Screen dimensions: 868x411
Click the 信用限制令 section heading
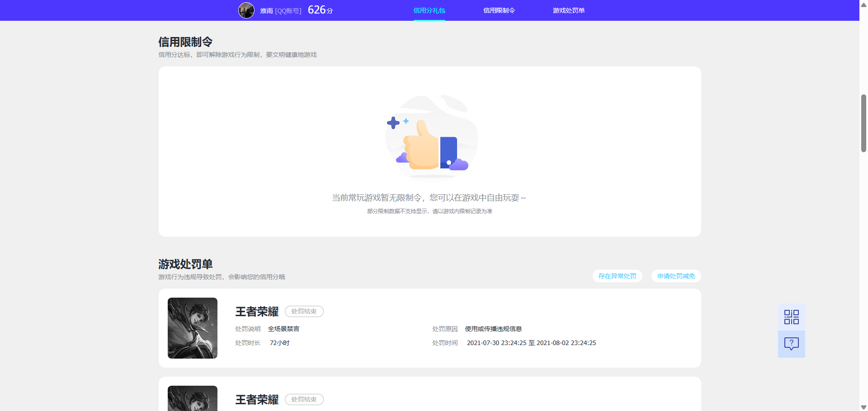[x=185, y=42]
